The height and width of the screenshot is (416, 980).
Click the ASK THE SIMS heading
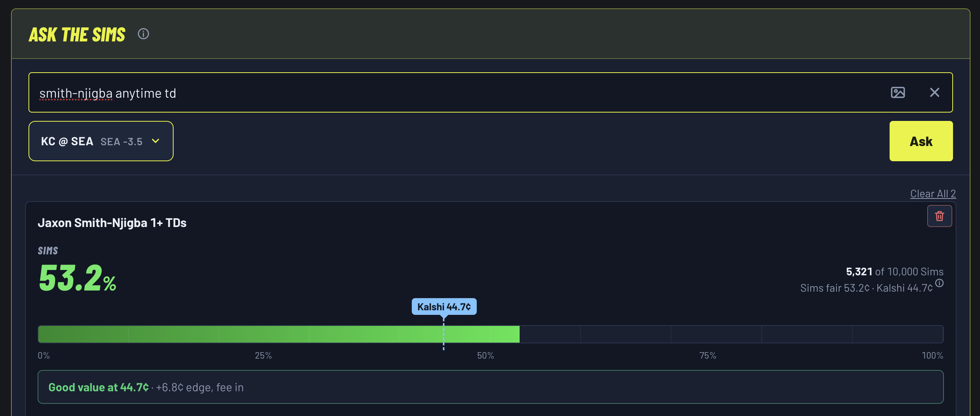[77, 35]
